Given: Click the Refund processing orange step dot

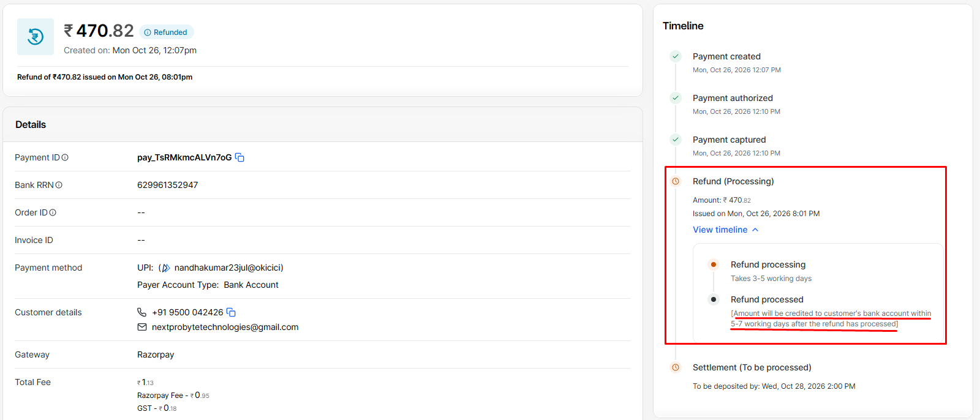Looking at the screenshot, I should point(714,264).
